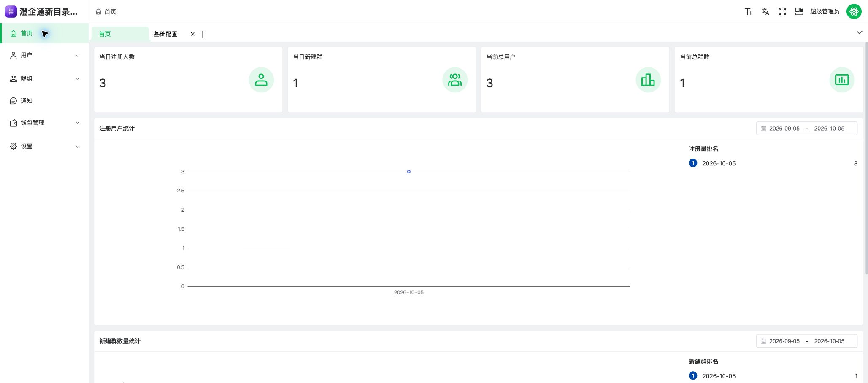Viewport: 868px width, 383px height.
Task: Open the layout settings icon
Action: point(799,11)
